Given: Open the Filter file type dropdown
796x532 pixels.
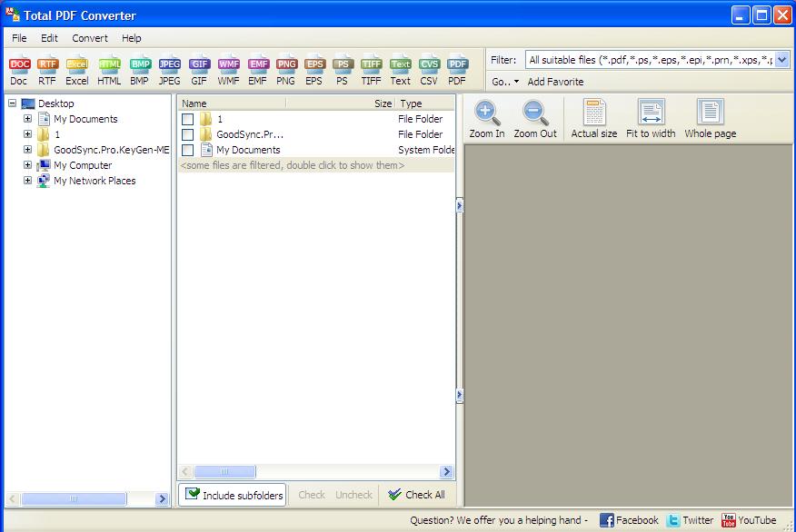Looking at the screenshot, I should pos(782,60).
